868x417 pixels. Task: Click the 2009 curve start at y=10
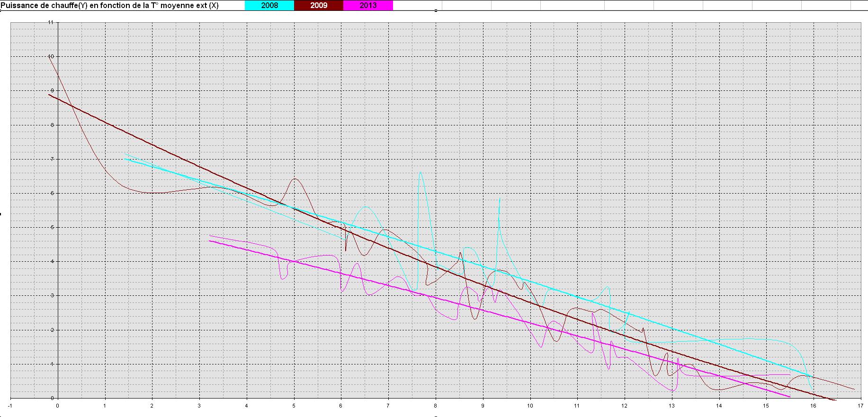coord(49,57)
